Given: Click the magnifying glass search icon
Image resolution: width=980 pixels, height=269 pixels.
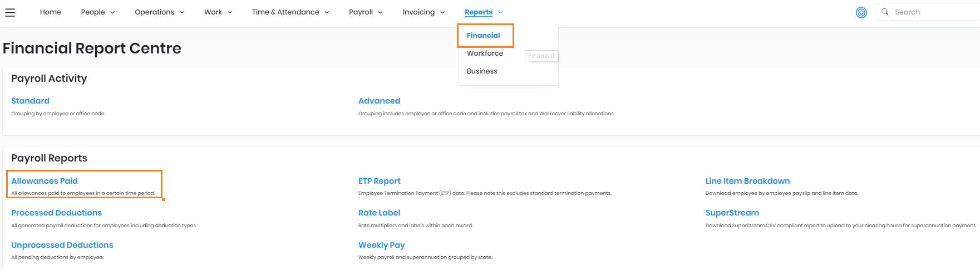Looking at the screenshot, I should tap(885, 12).
